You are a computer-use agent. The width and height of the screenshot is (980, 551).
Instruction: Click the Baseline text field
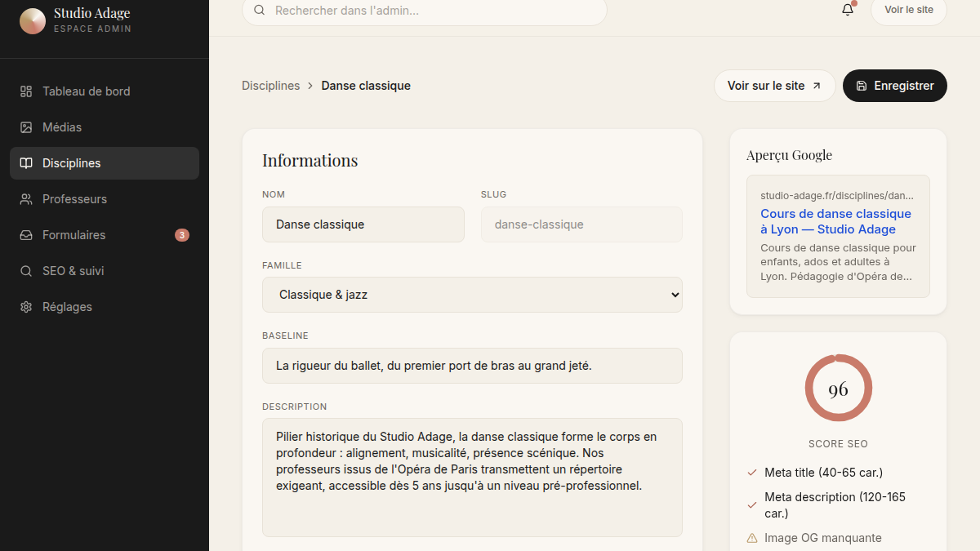[472, 366]
